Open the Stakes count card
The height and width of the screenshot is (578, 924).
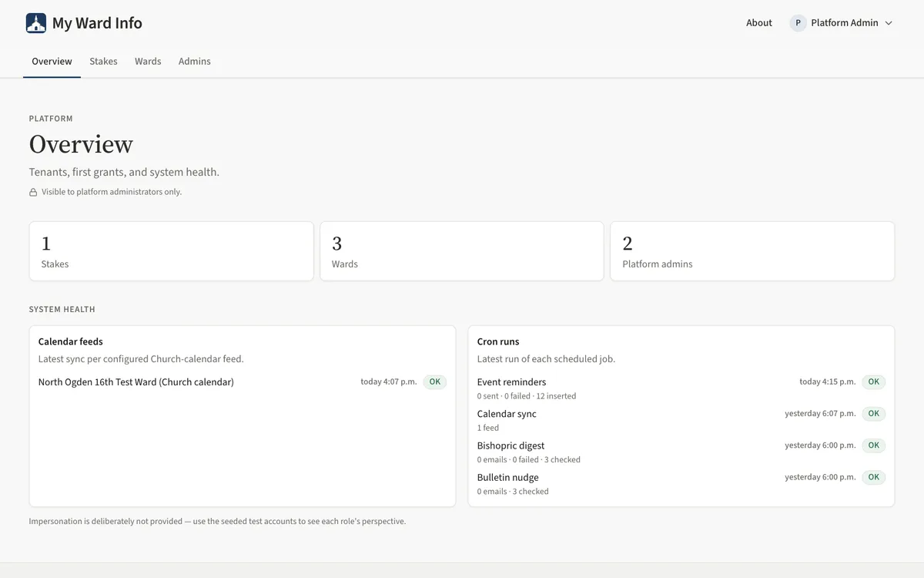172,251
